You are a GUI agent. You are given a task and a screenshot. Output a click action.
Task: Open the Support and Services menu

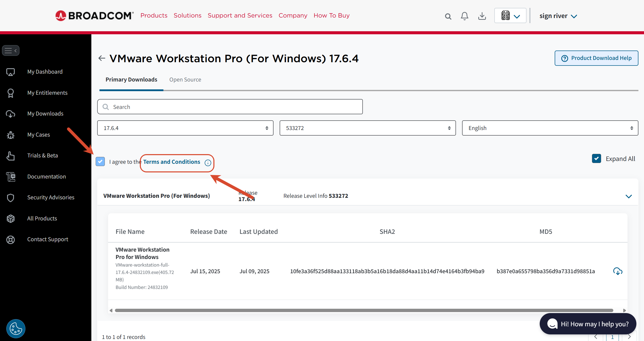pos(240,15)
